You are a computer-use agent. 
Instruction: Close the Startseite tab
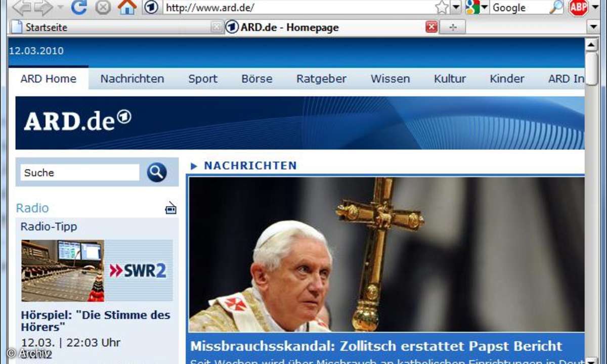point(217,27)
